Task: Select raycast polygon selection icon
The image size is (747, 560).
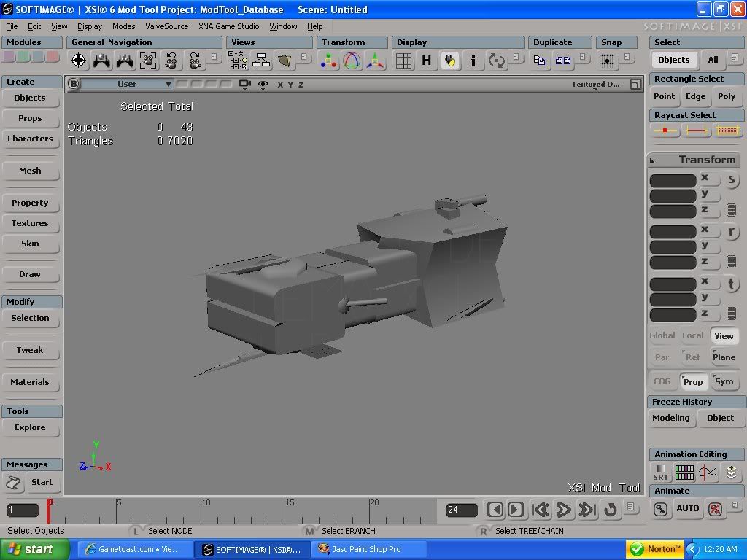Action: click(x=727, y=130)
